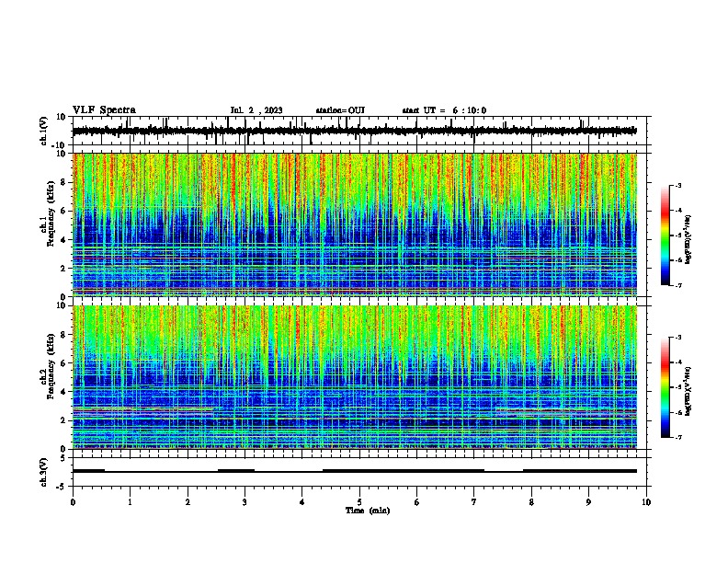Click the "-7" label below the ch.2 colorbar
The width and height of the screenshot is (728, 563).
[678, 437]
